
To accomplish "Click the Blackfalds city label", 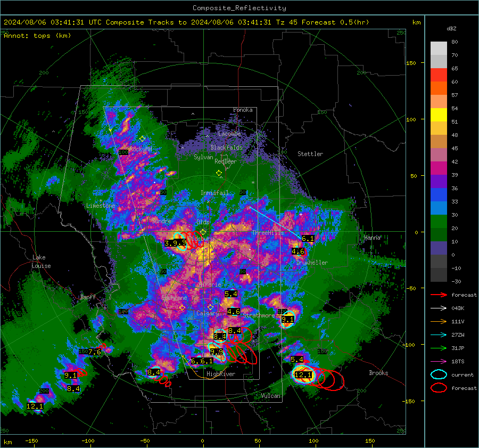I will (226, 148).
